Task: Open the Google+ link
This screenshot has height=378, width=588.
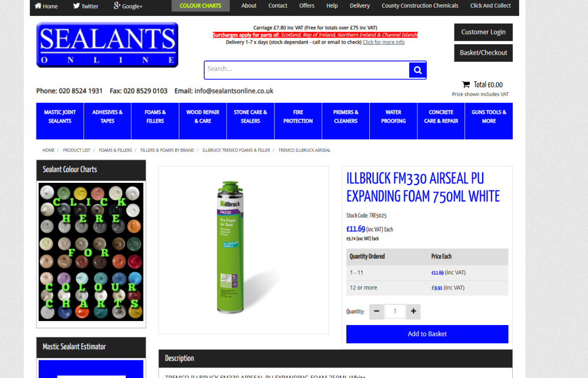Action: click(128, 6)
